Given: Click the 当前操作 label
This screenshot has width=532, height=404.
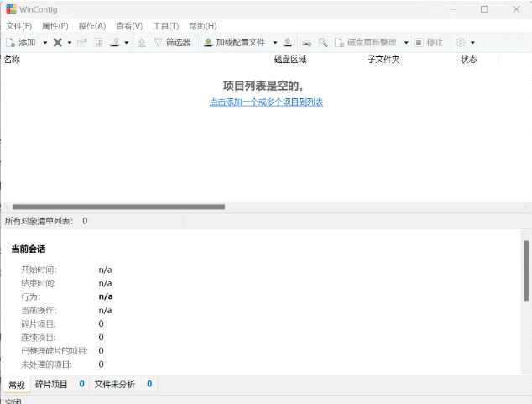Looking at the screenshot, I should [x=39, y=310].
